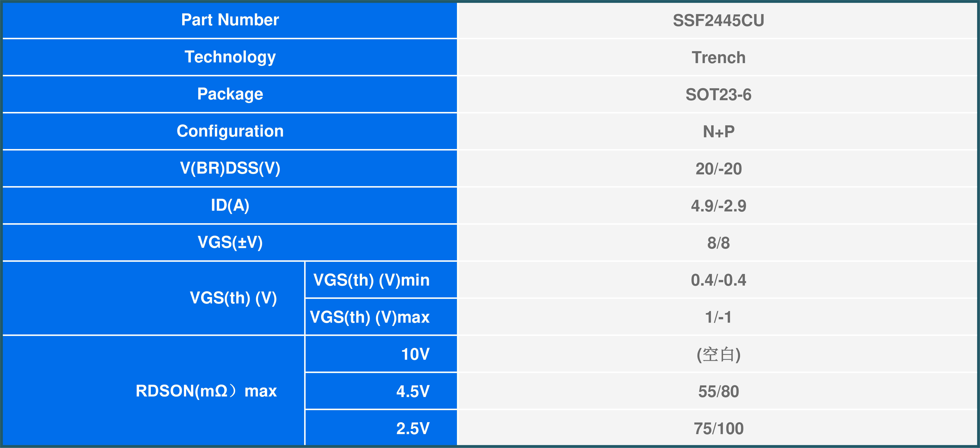Select the N+P configuration value

tap(718, 132)
